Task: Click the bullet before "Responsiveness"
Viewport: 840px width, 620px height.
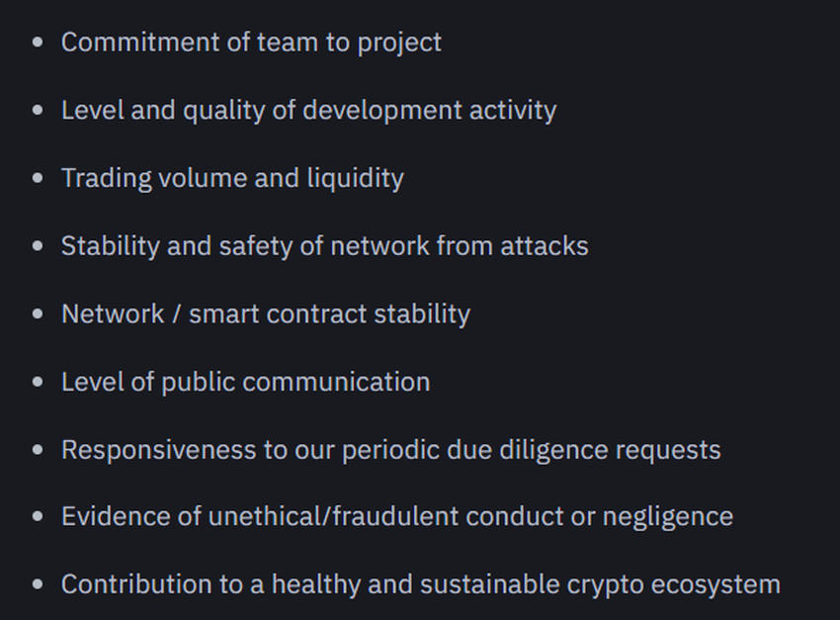Action: pos(38,450)
